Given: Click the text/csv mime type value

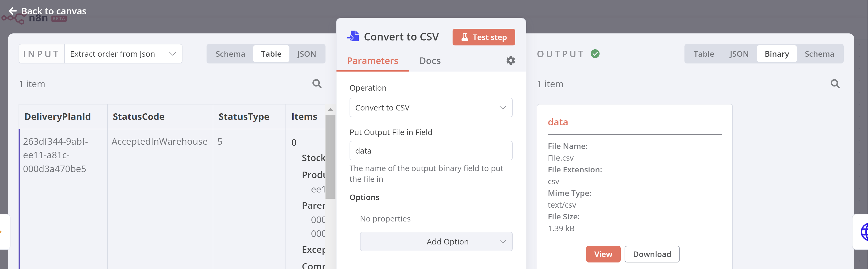Looking at the screenshot, I should (562, 205).
